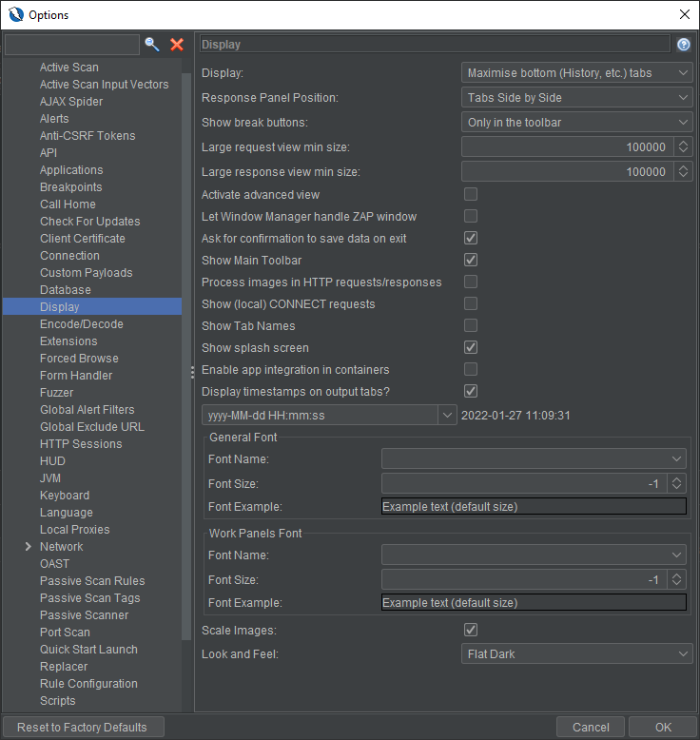Uncheck Ask for confirmation to save data
Screen dimensions: 700x740
click(471, 238)
